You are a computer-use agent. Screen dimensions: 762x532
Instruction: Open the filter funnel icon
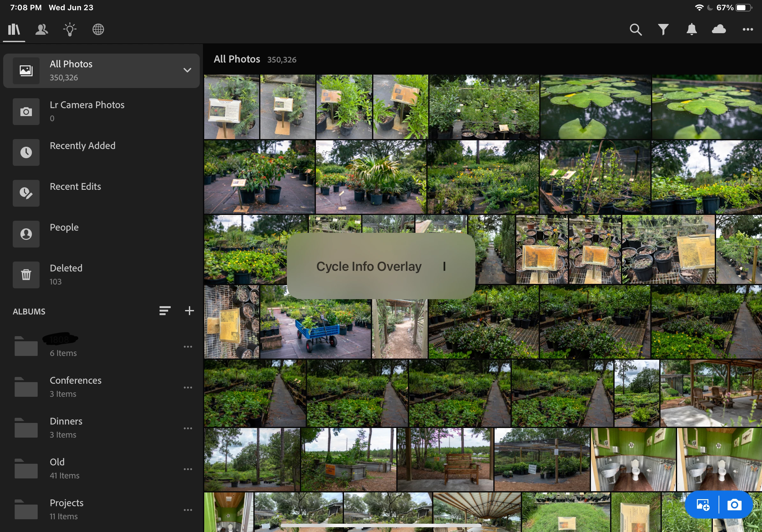tap(663, 30)
